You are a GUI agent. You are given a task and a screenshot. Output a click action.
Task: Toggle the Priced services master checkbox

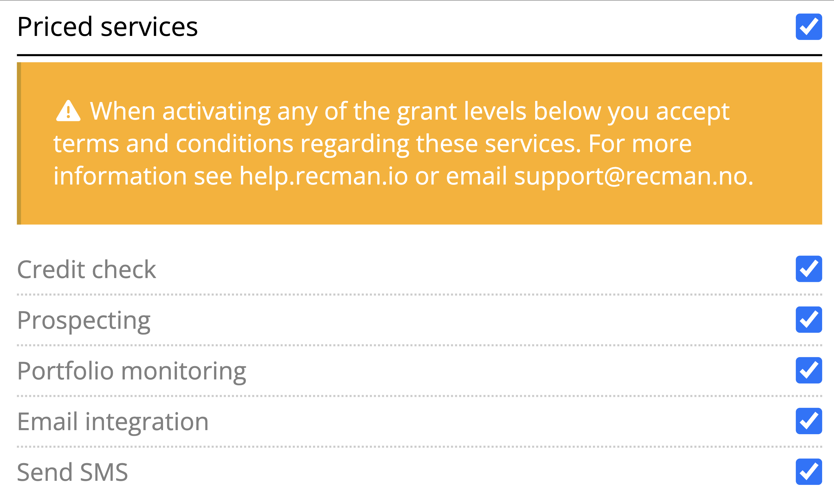pyautogui.click(x=809, y=27)
